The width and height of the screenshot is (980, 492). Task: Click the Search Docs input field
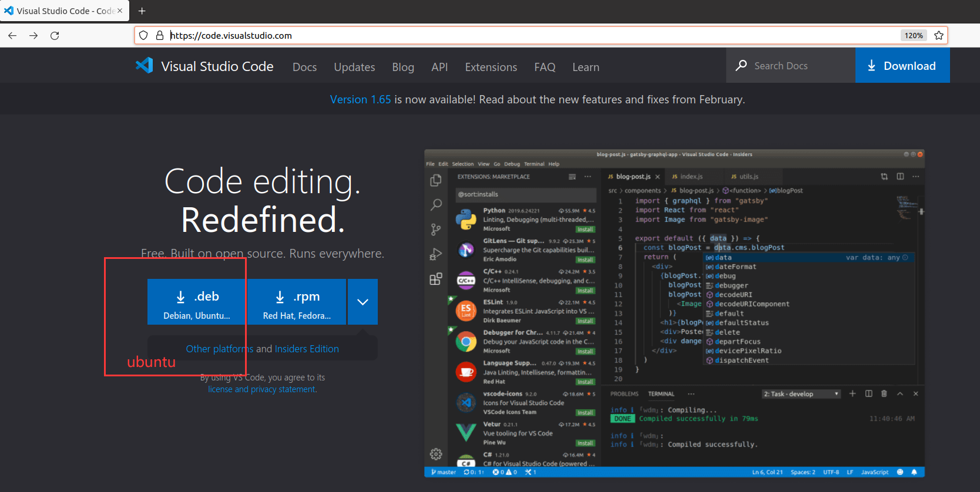pos(791,65)
